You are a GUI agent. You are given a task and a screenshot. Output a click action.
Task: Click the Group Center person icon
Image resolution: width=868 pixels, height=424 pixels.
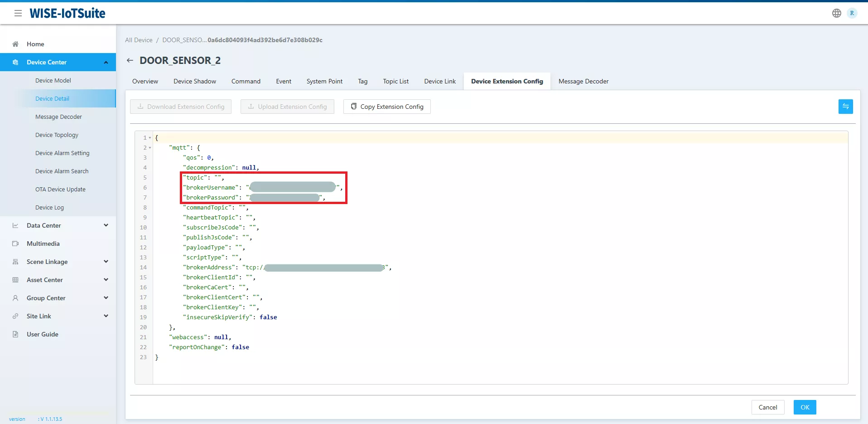tap(15, 298)
